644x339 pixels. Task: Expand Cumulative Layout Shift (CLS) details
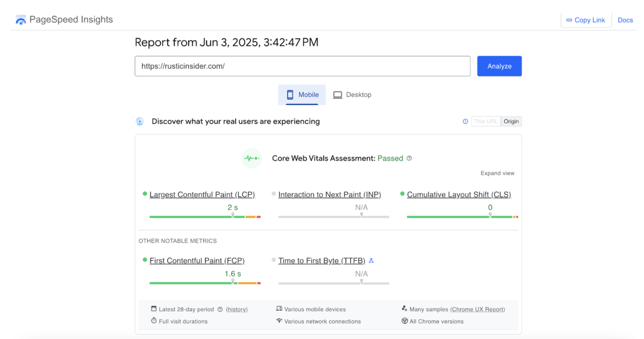[x=459, y=194]
